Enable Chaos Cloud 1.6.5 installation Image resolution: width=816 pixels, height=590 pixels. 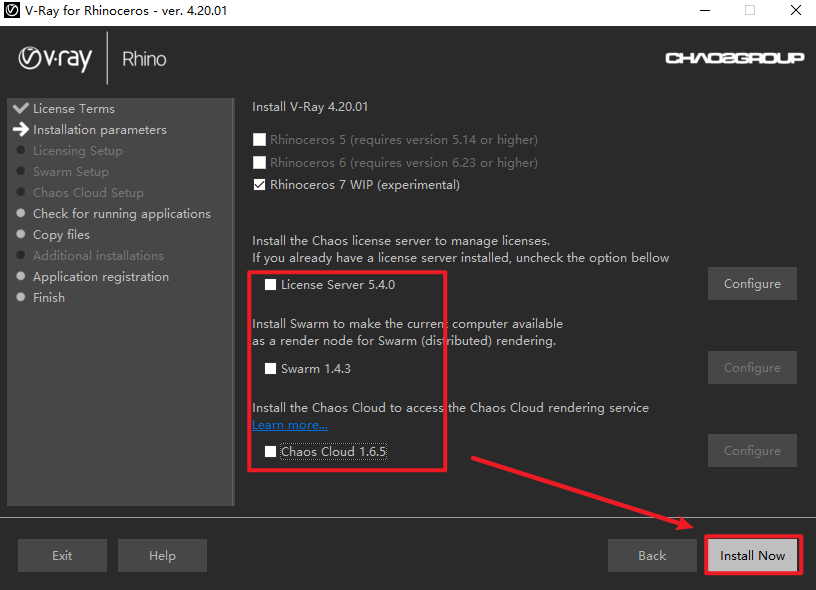(269, 452)
